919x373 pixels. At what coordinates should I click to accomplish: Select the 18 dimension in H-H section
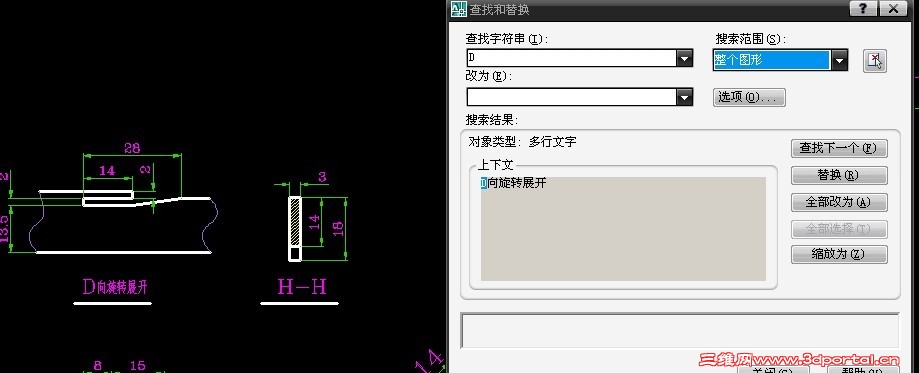tap(338, 229)
